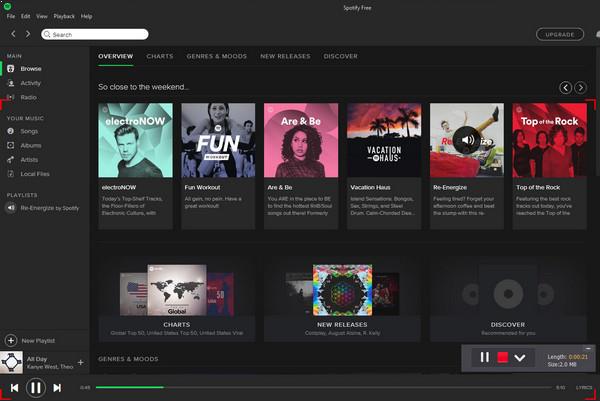
Task: Open the Edit menu
Action: 26,16
